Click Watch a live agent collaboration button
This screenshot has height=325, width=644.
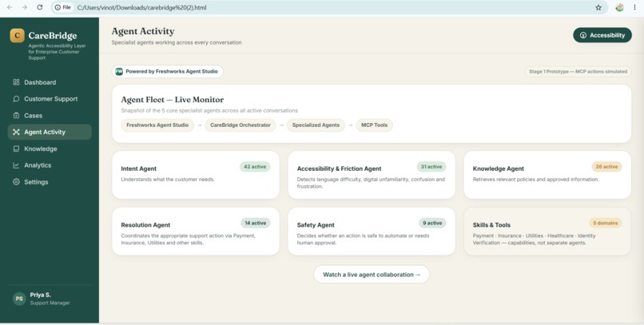pyautogui.click(x=372, y=275)
